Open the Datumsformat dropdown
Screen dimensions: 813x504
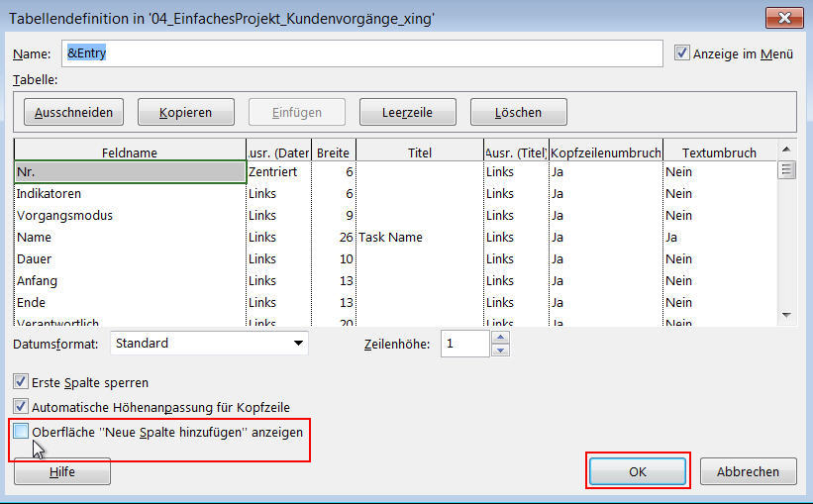pyautogui.click(x=298, y=344)
